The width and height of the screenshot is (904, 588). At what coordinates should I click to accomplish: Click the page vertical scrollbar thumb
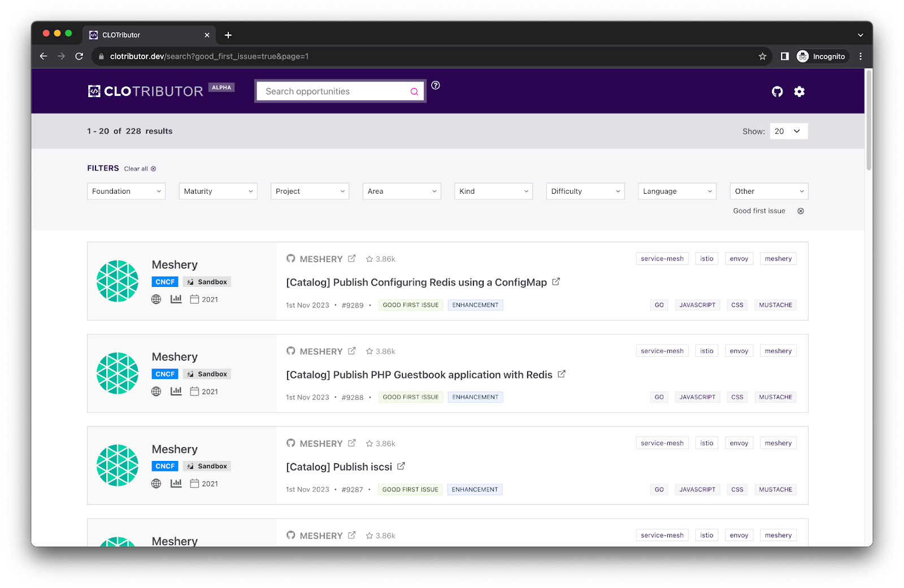[868, 120]
